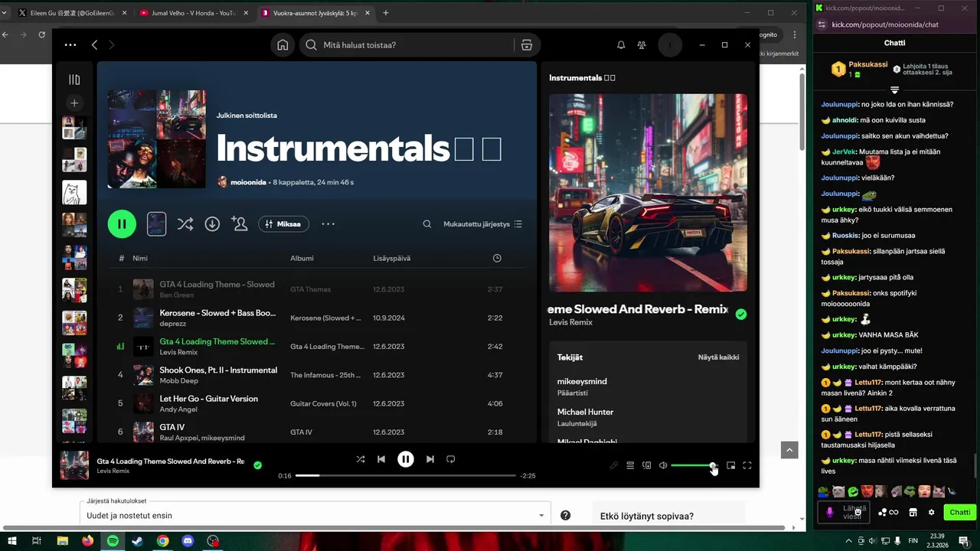The width and height of the screenshot is (980, 551).
Task: Toggle saved checkmark in bottom player bar
Action: pyautogui.click(x=258, y=465)
